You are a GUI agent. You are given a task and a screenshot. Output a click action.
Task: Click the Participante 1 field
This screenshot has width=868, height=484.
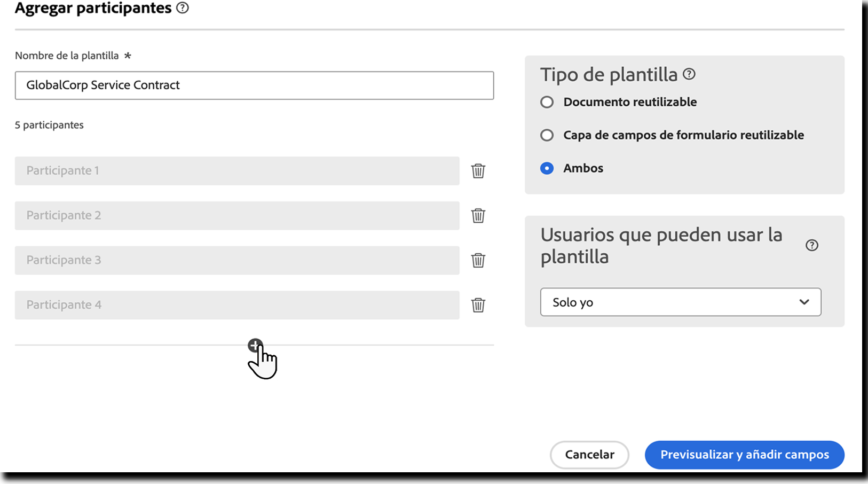pyautogui.click(x=238, y=171)
